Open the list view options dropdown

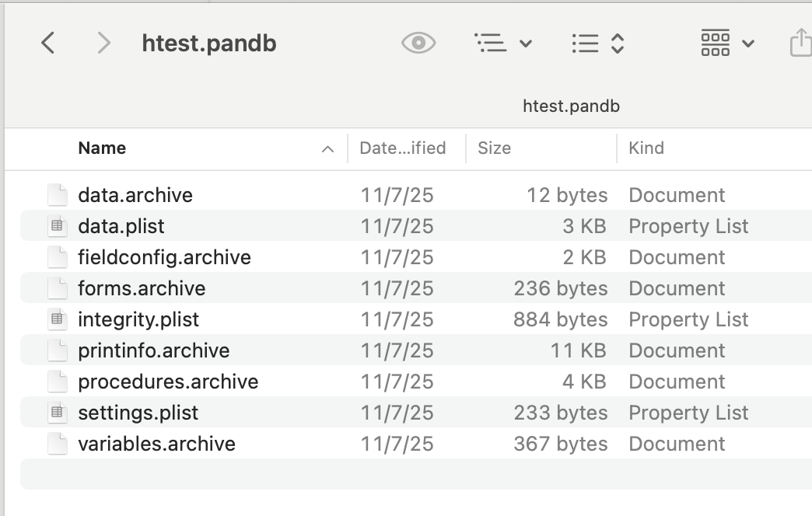(x=502, y=43)
